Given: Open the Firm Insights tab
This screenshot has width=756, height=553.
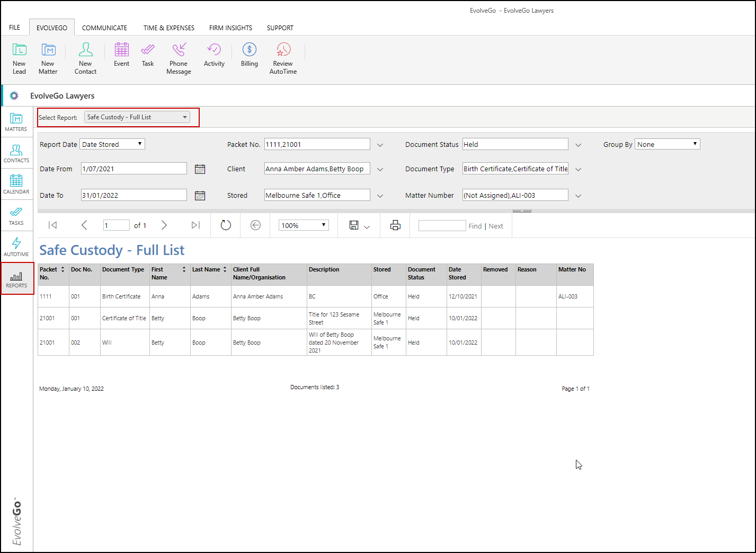Looking at the screenshot, I should (230, 28).
